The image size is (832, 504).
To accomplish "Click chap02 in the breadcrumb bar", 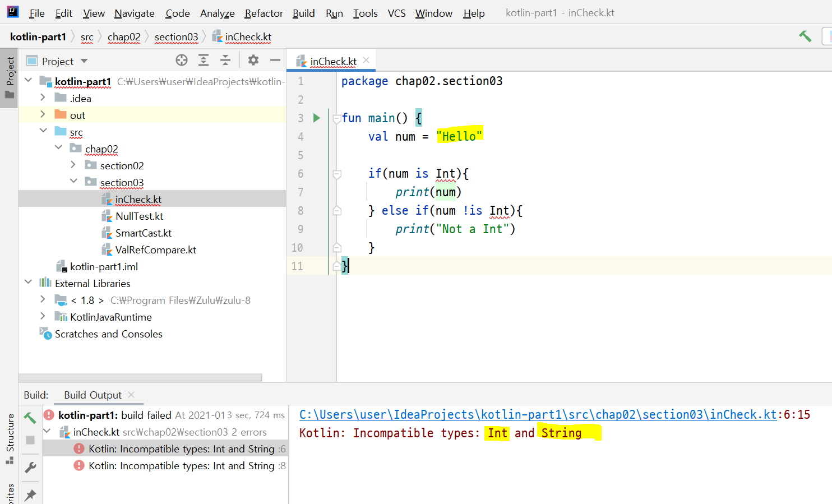I will coord(124,37).
